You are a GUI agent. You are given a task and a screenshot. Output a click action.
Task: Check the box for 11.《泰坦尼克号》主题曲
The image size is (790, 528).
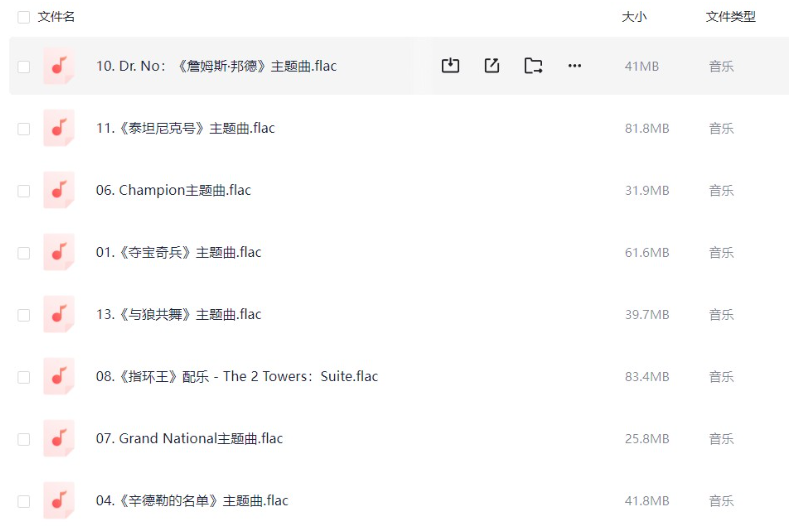[x=24, y=128]
